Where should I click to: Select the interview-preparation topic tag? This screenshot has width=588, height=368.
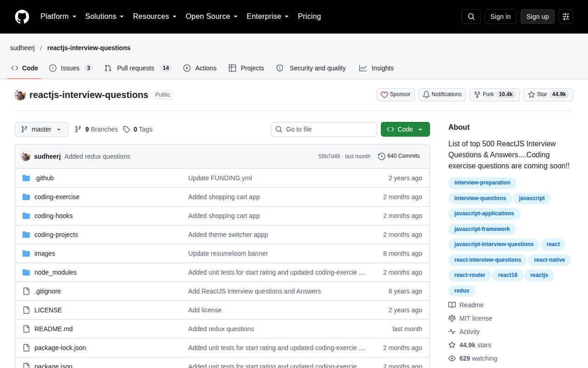(482, 183)
